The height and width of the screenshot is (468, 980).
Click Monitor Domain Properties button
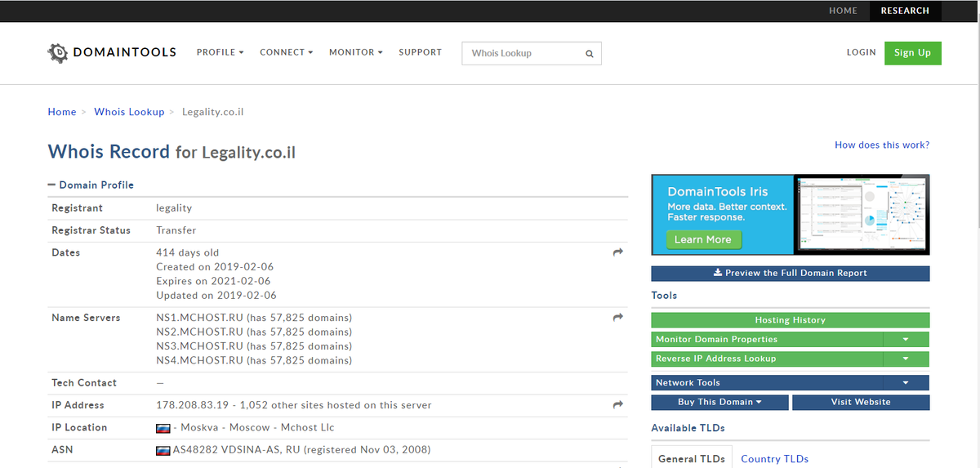[x=767, y=340]
